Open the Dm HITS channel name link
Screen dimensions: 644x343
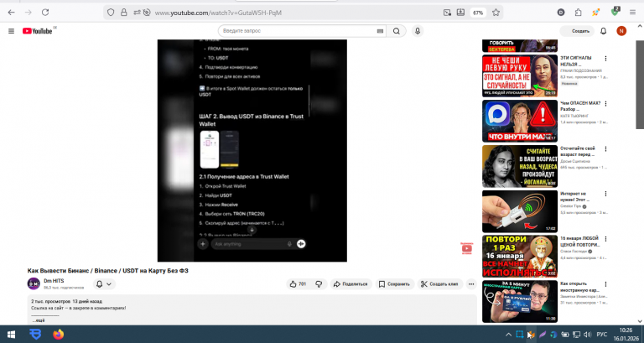click(x=54, y=281)
